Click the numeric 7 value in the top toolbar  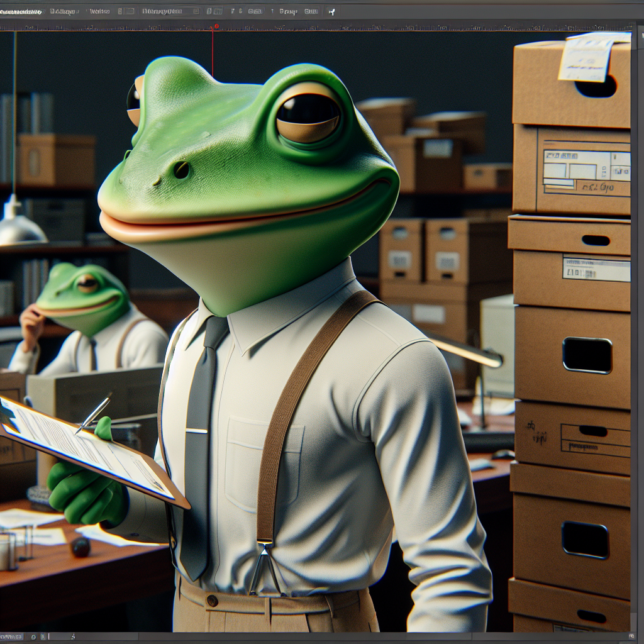coord(233,11)
